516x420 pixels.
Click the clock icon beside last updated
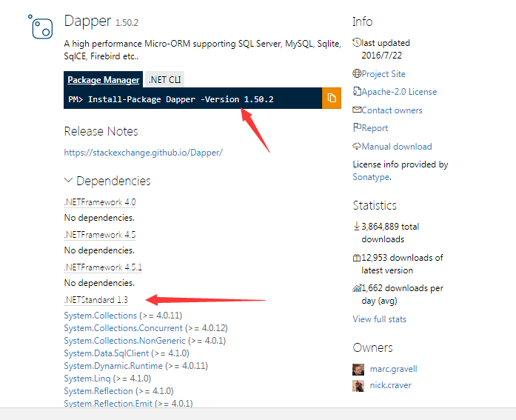[x=357, y=42]
